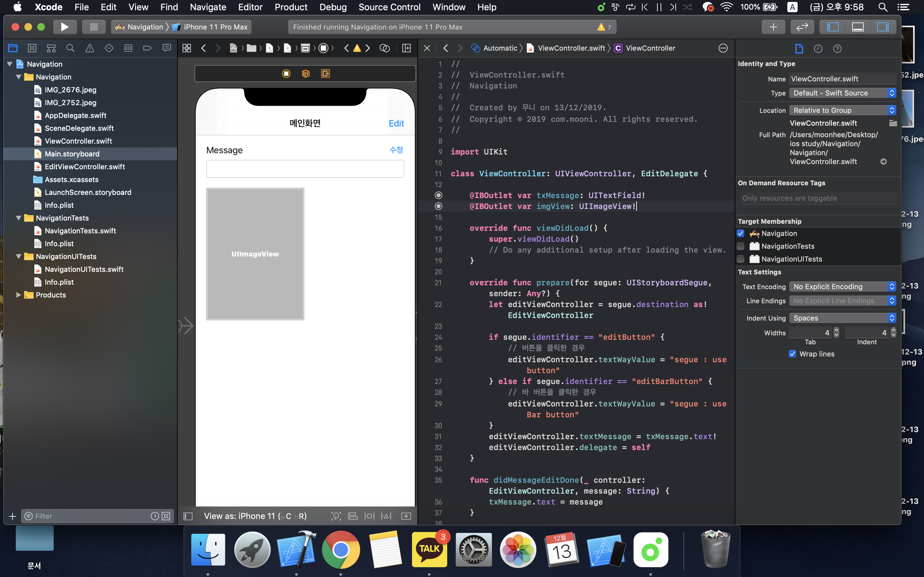924x577 pixels.
Task: Open the Quick Help inspector icon
Action: [x=837, y=48]
